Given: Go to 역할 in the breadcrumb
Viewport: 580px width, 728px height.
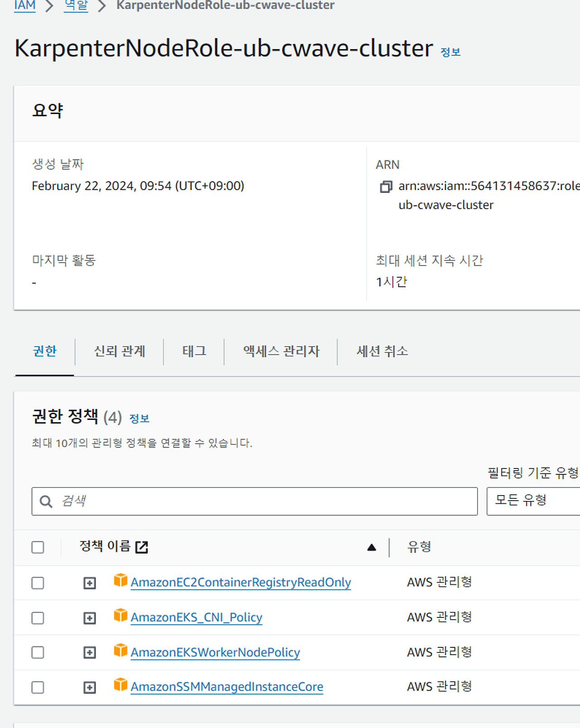Looking at the screenshot, I should click(76, 5).
